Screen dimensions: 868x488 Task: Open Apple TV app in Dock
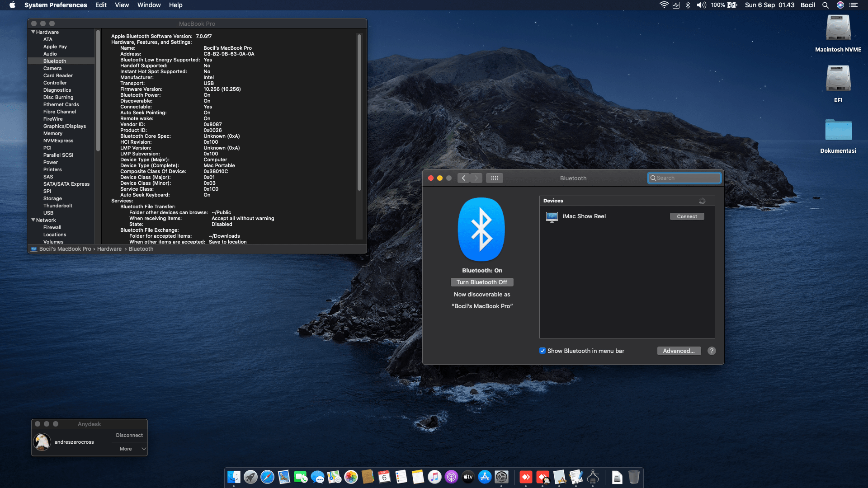468,477
